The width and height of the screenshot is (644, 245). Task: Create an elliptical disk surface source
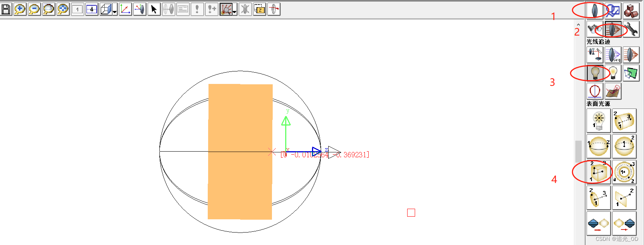click(x=599, y=198)
